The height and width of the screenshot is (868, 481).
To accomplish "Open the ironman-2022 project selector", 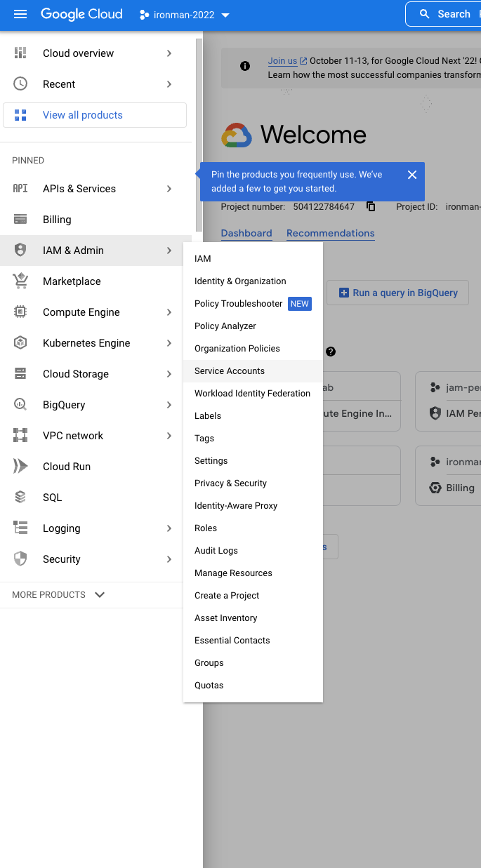I will tap(185, 15).
